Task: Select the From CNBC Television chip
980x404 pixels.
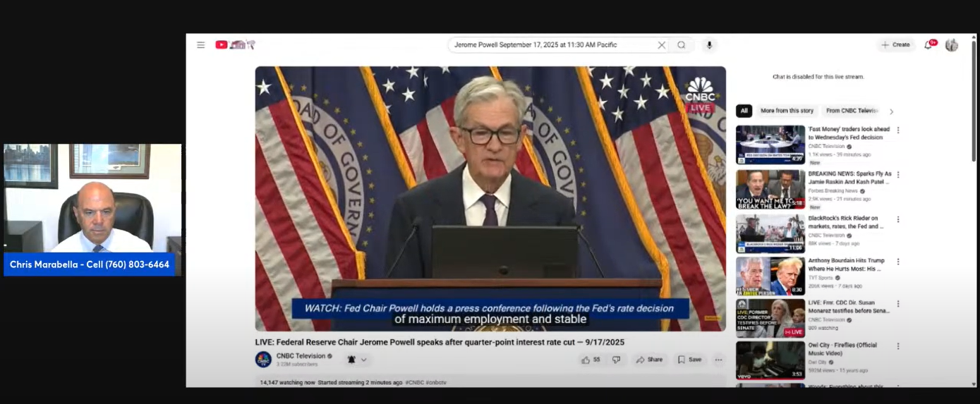Action: coord(852,111)
